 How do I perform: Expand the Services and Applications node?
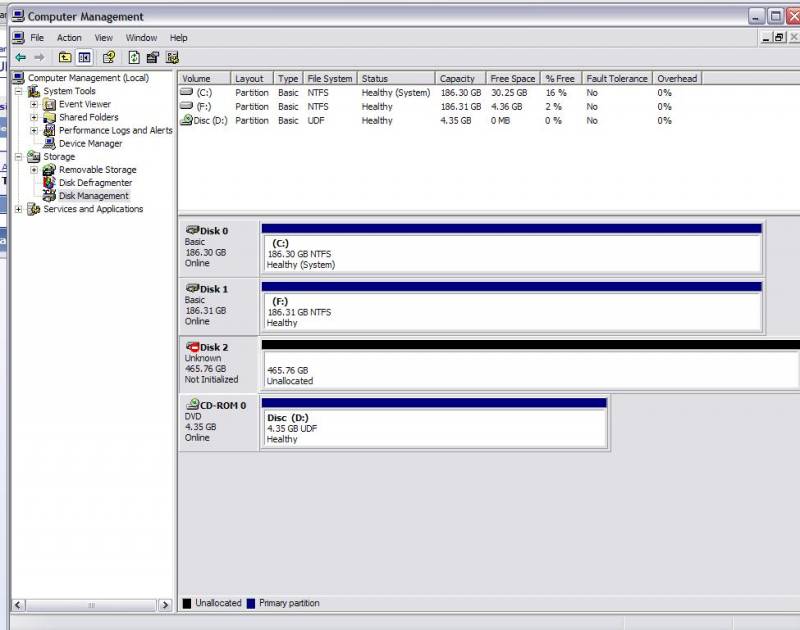(x=18, y=209)
